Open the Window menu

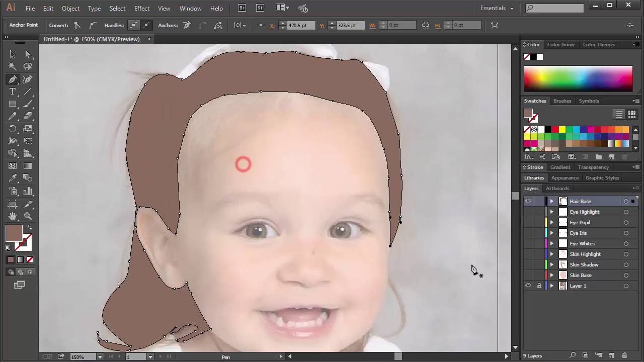[x=191, y=8]
